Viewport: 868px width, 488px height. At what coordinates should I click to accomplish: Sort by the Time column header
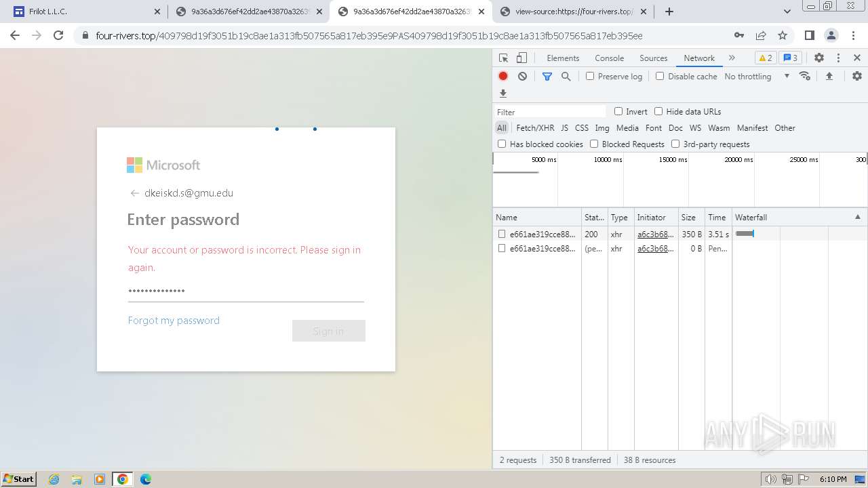(x=717, y=218)
